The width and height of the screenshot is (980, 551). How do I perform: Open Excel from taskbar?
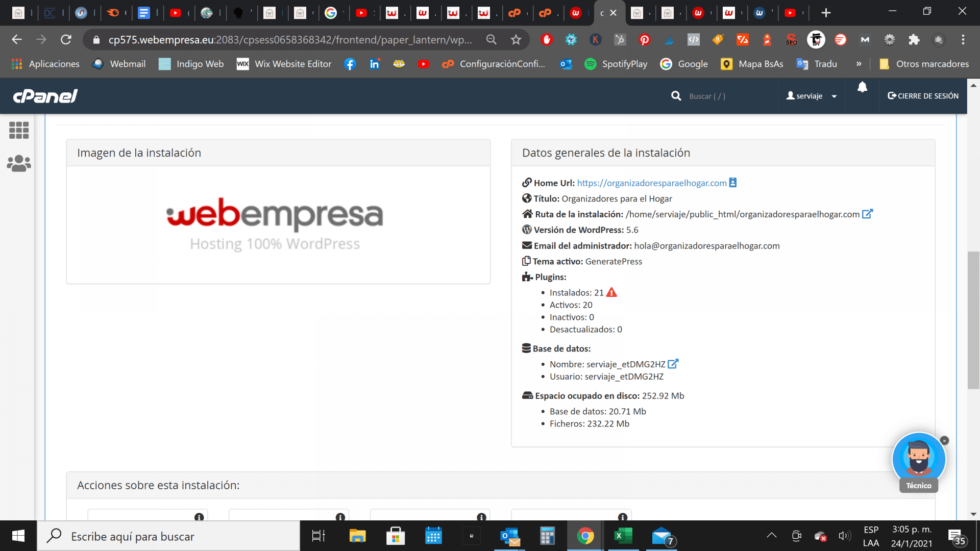coord(623,536)
